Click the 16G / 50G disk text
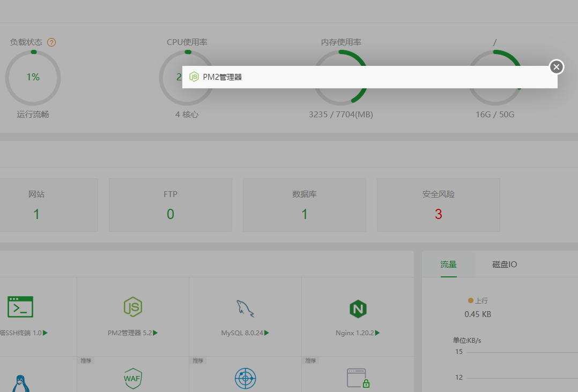 [495, 115]
